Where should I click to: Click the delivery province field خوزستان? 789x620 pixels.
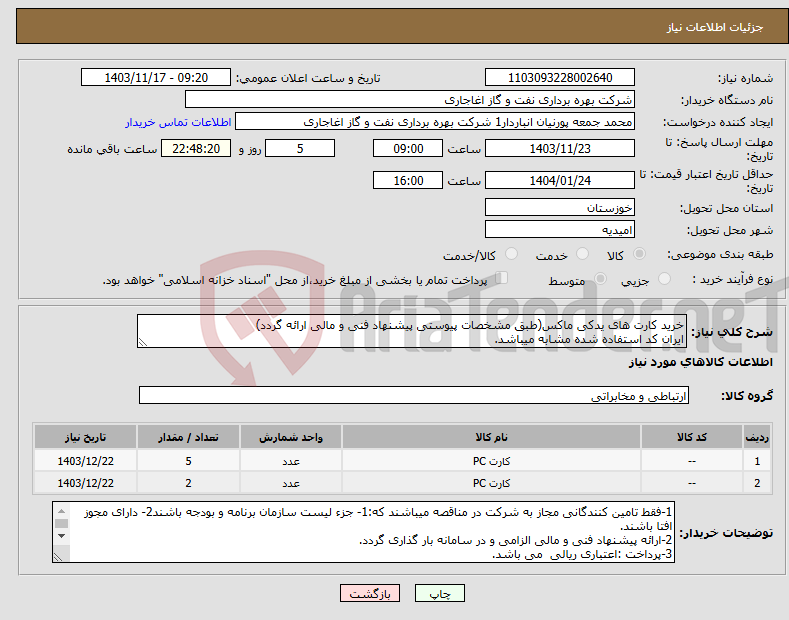(x=560, y=207)
